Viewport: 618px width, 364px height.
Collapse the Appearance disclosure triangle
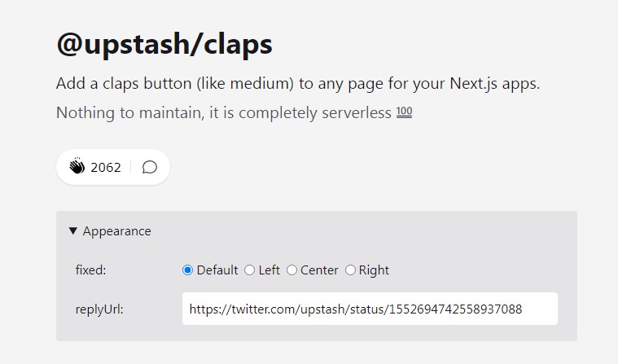pos(73,231)
